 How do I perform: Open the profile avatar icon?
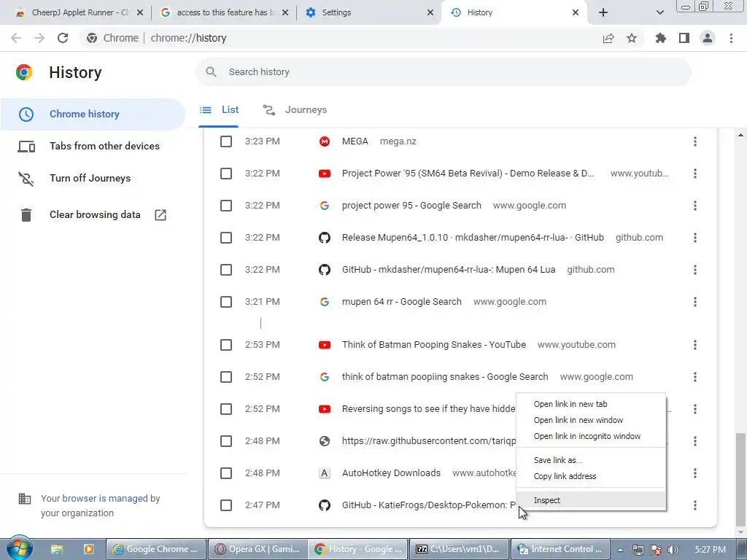[708, 38]
